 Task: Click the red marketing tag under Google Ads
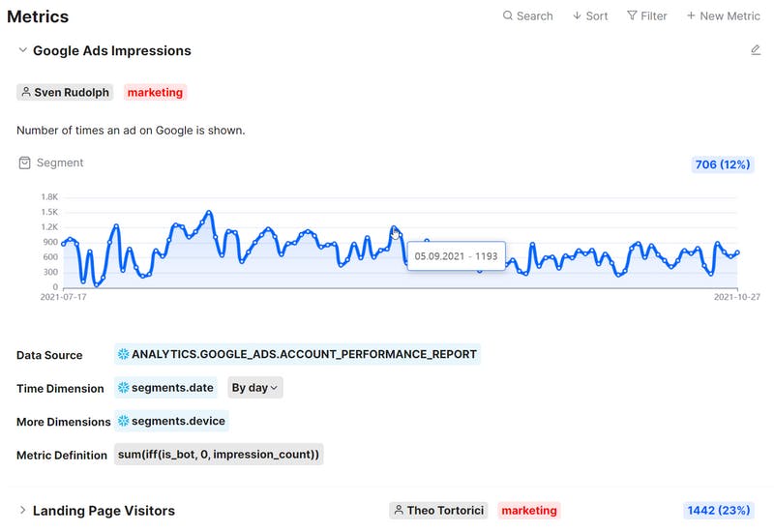click(155, 93)
